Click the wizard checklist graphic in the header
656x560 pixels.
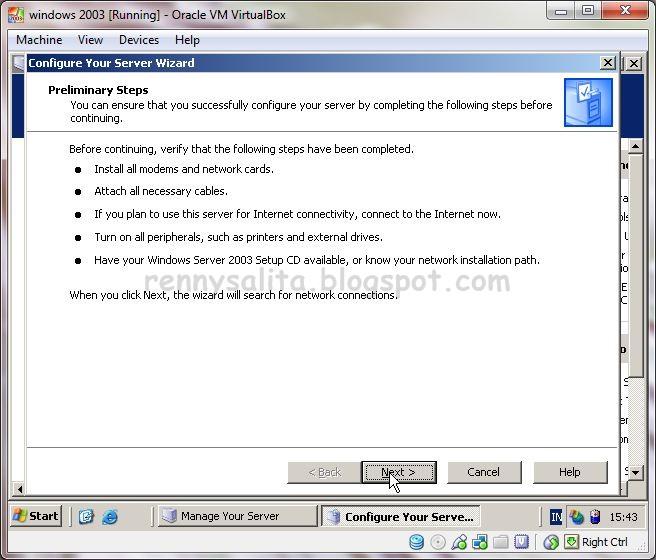tap(588, 102)
